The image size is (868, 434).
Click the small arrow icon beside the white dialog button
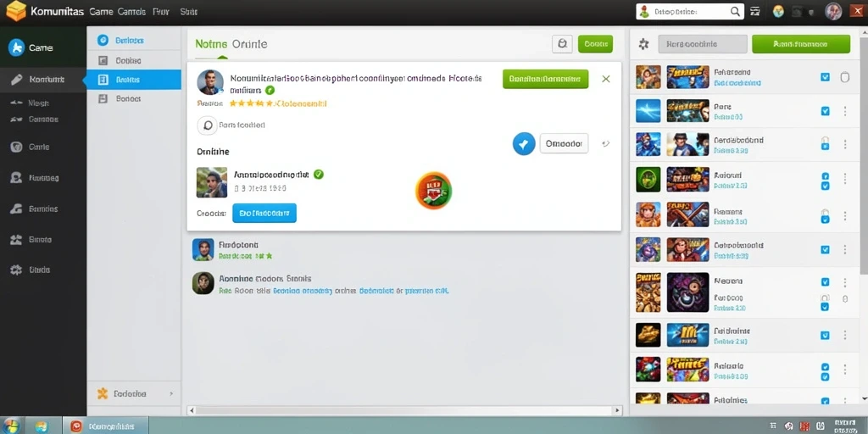(x=605, y=144)
